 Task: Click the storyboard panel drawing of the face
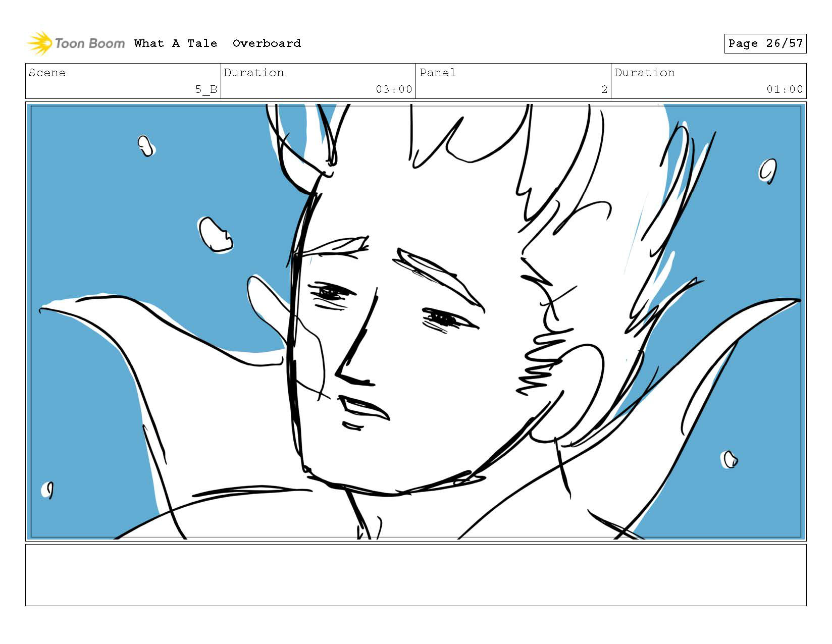pyautogui.click(x=415, y=321)
